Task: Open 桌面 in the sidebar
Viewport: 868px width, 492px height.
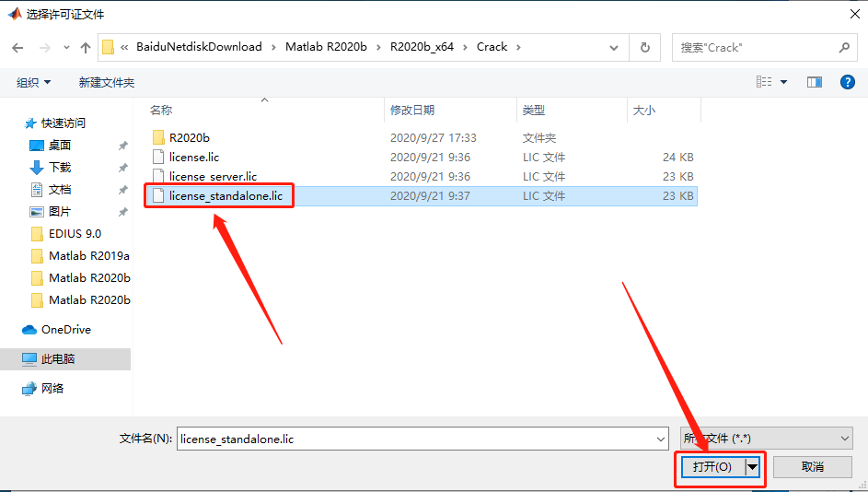Action: (x=60, y=146)
